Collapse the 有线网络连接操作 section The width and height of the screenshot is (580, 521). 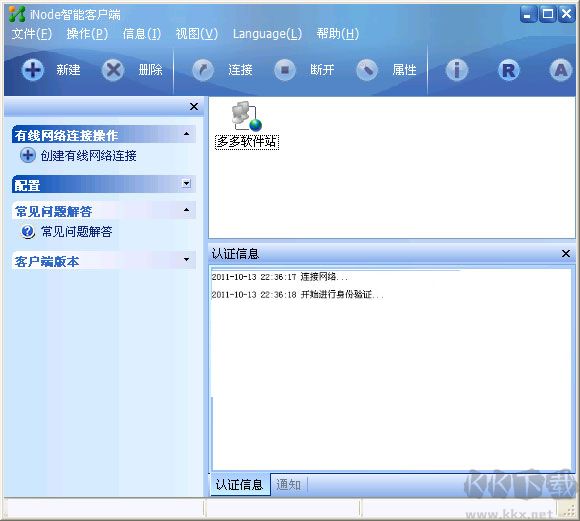click(x=187, y=134)
